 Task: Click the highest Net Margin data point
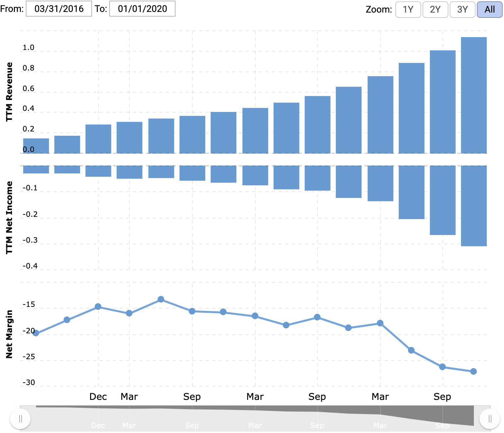pos(161,299)
